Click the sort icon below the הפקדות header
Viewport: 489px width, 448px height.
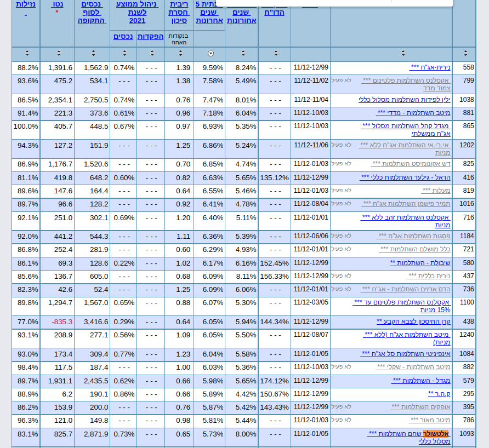[152, 53]
